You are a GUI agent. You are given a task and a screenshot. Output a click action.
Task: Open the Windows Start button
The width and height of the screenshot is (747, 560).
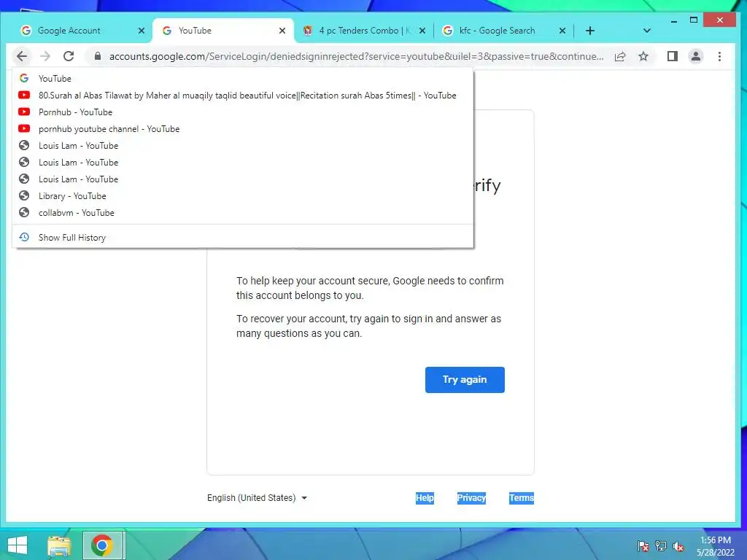click(18, 545)
